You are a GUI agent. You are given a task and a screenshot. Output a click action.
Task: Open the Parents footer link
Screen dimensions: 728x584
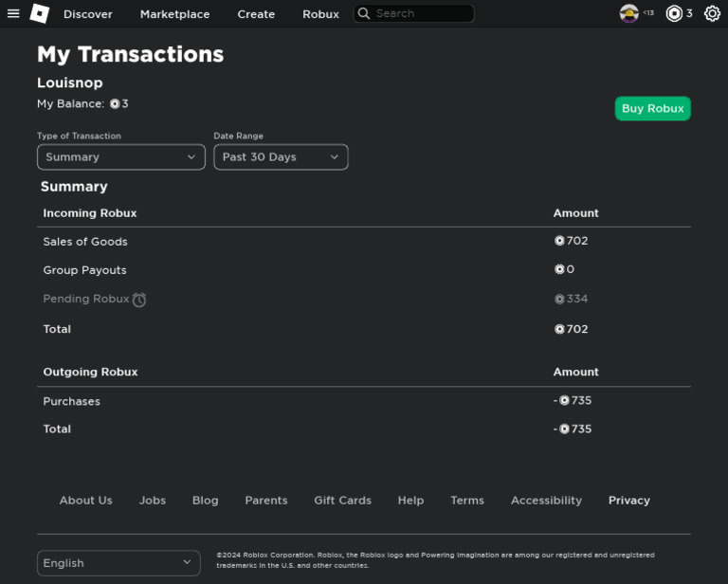pos(266,501)
